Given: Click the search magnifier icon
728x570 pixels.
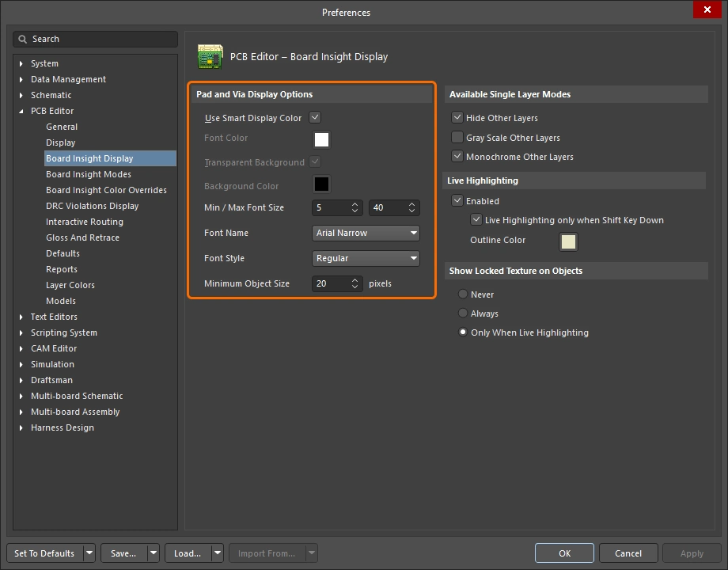Looking at the screenshot, I should point(24,39).
